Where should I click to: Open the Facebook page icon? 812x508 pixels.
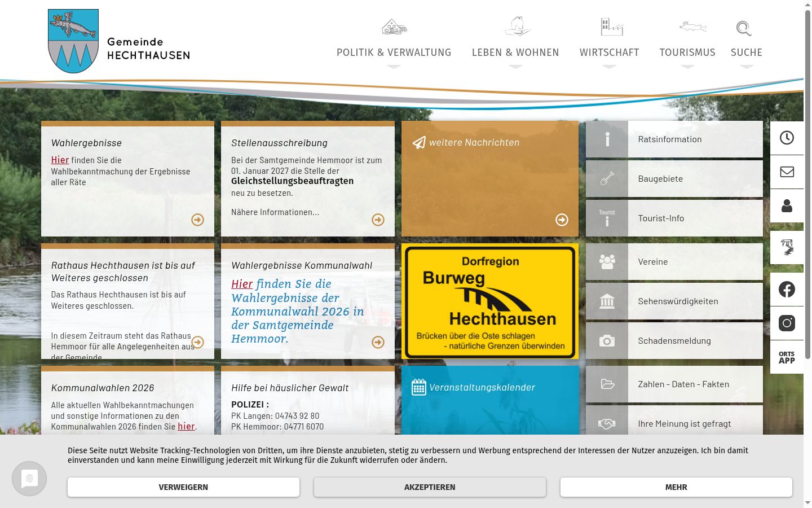coord(787,290)
